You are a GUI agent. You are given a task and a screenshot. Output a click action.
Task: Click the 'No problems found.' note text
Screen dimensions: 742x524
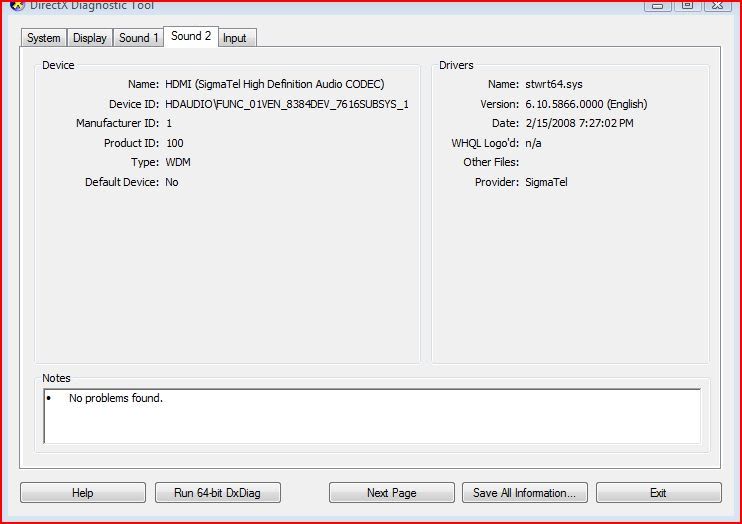pos(115,398)
